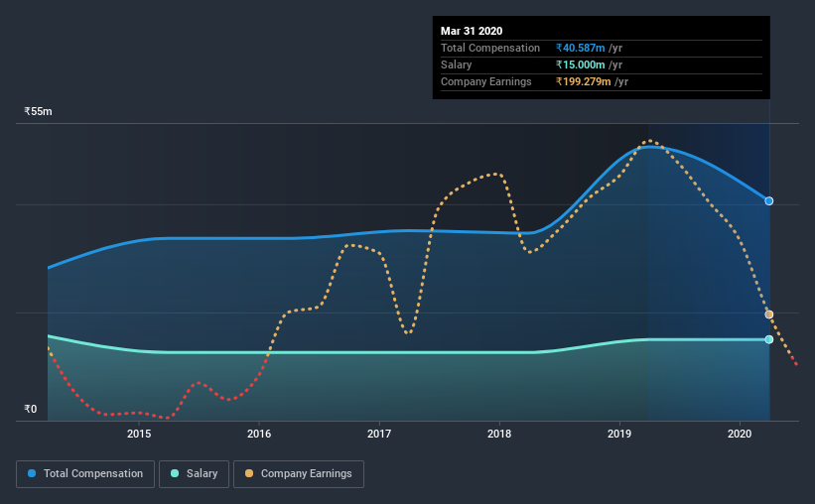Click the ₹40.587m total compensation value
Viewport: 815px width, 504px height.
coord(580,48)
